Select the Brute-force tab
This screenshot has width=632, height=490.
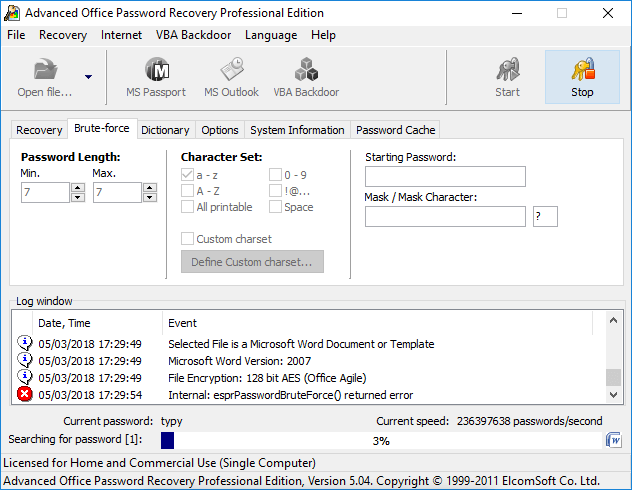pos(102,128)
